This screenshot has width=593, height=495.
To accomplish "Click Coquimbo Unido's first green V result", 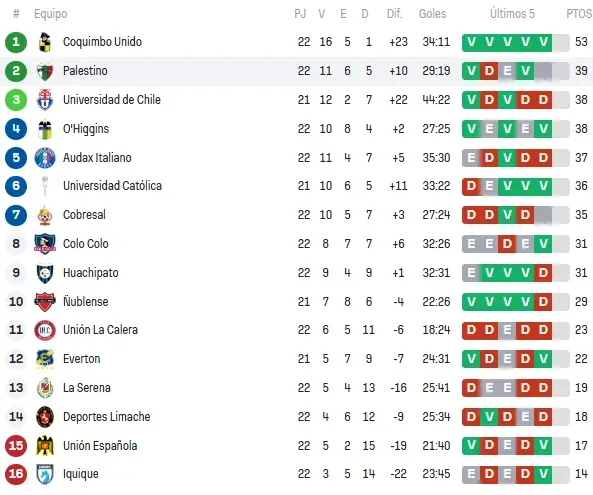I will coord(471,42).
